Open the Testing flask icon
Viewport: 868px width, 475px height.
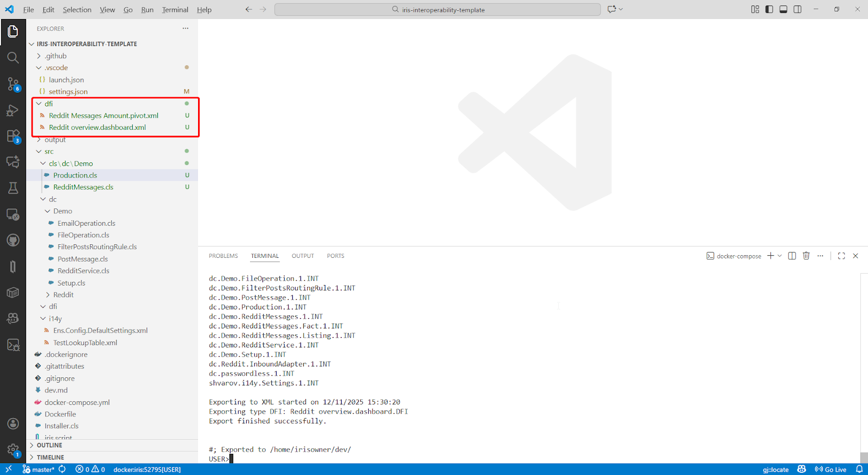pos(13,188)
